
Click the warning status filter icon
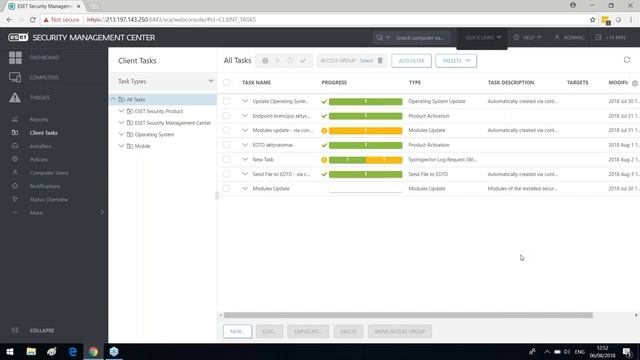point(265,60)
